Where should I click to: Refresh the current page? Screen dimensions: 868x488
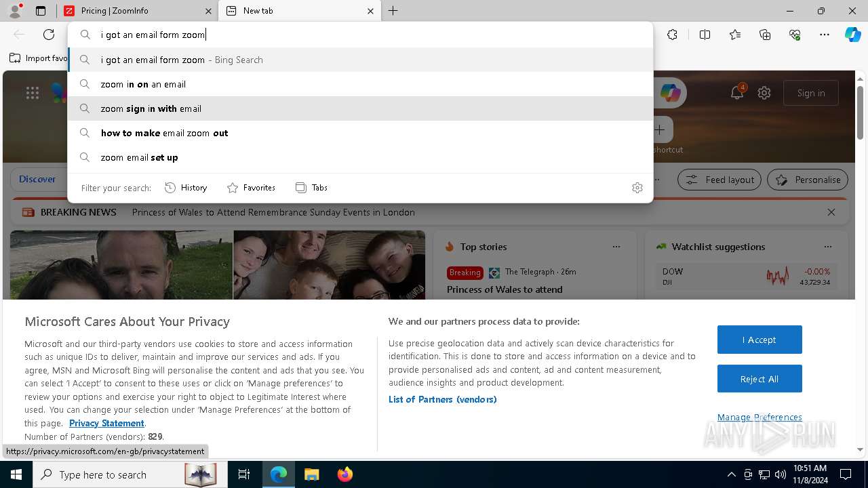[x=49, y=35]
